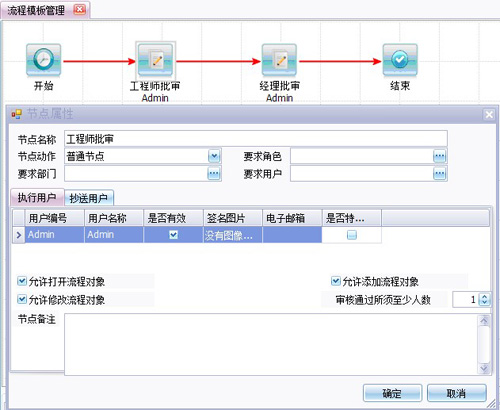This screenshot has width=500, height=410.
Task: Disable 允许打开流程对象 checkbox
Action: [22, 281]
